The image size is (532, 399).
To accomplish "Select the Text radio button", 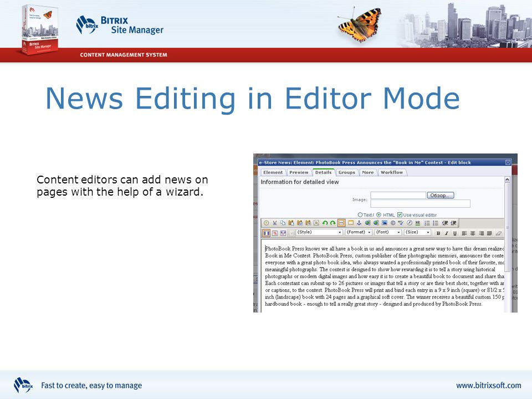I will click(x=360, y=215).
